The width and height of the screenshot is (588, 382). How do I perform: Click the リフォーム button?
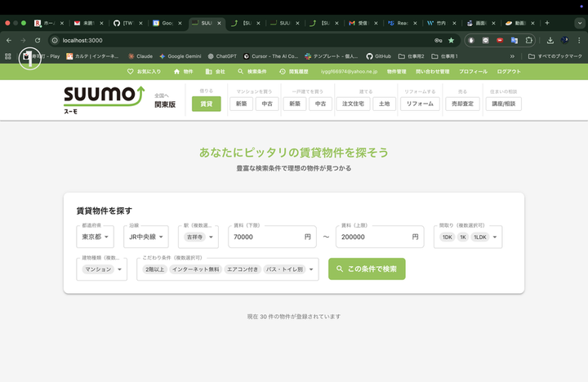coord(420,104)
